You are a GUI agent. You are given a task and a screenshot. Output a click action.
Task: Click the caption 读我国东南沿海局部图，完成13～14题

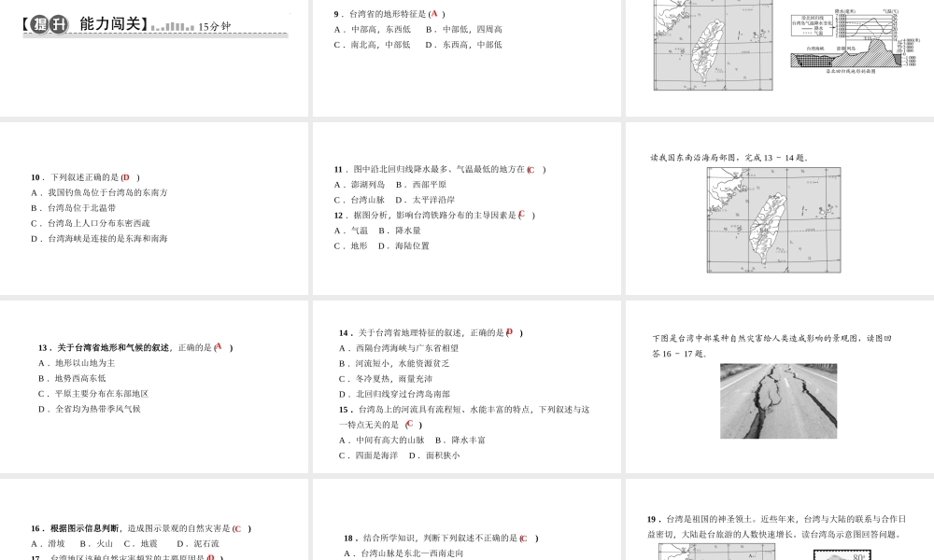729,158
